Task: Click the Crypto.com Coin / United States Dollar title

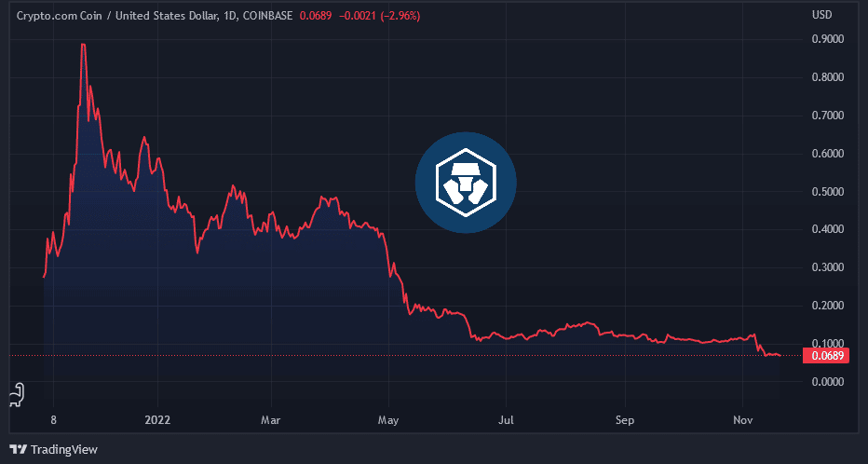Action: pos(116,16)
